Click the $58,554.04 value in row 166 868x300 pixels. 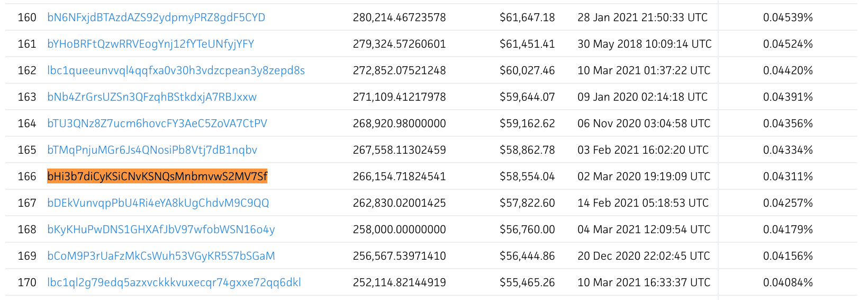[x=527, y=177]
